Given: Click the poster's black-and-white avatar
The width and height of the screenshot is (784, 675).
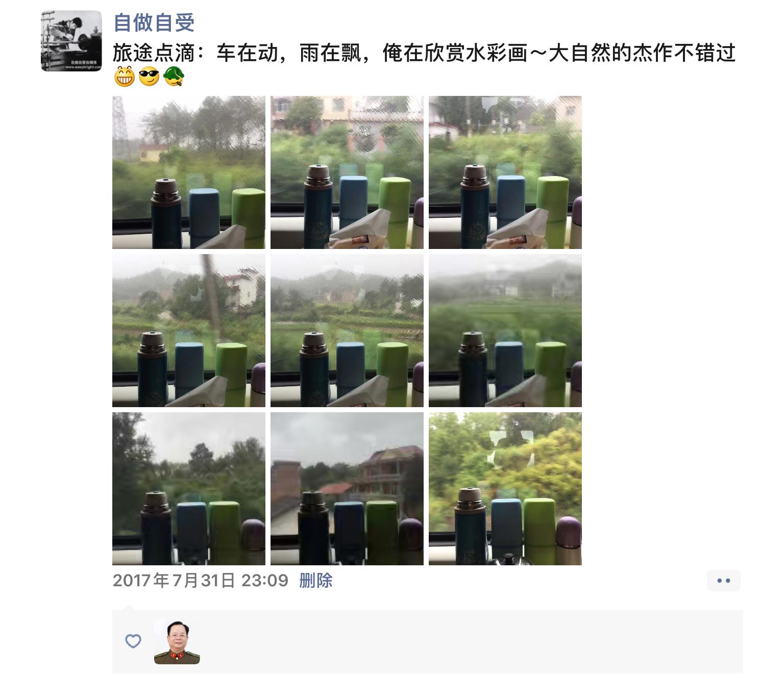Looking at the screenshot, I should [x=71, y=41].
